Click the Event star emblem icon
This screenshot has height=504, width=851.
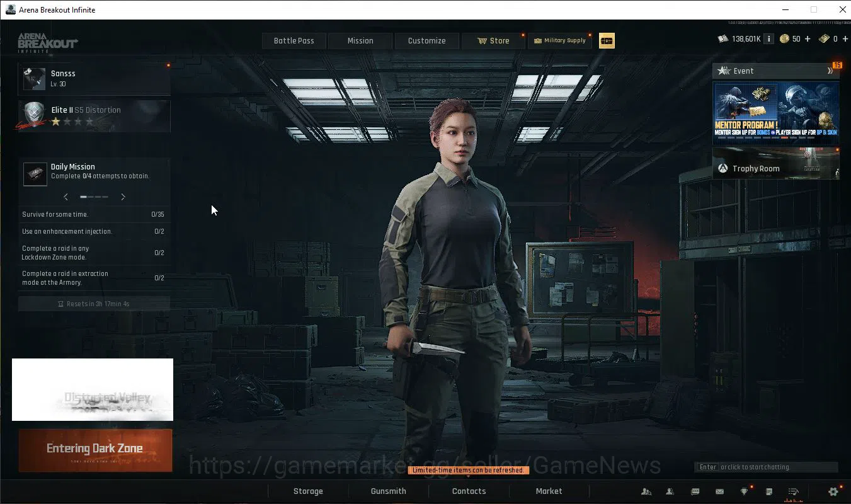click(x=724, y=71)
